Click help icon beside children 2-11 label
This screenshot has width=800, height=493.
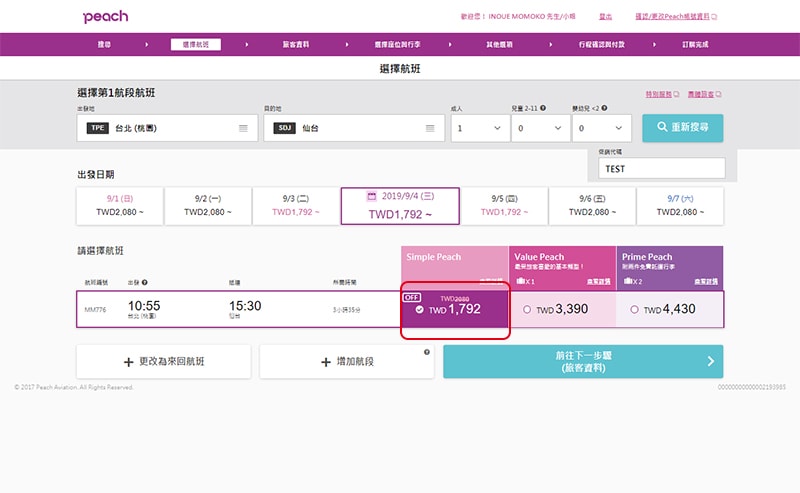tap(543, 108)
